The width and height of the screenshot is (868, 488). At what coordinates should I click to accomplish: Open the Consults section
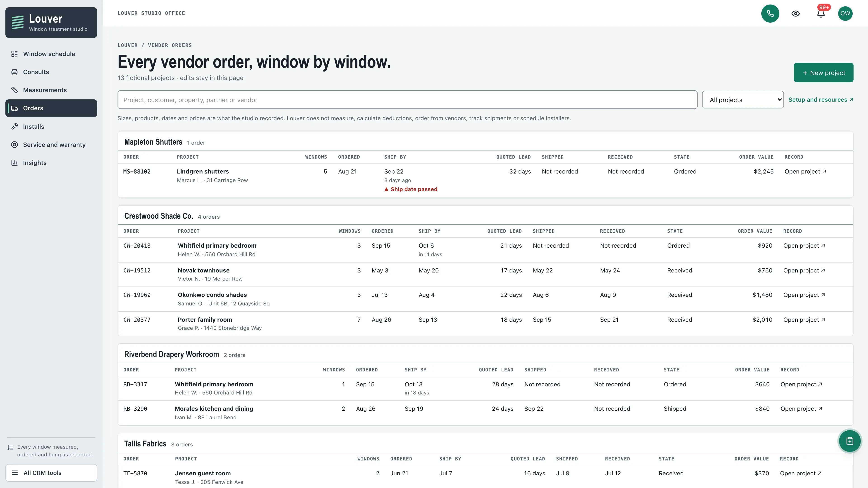pos(51,72)
